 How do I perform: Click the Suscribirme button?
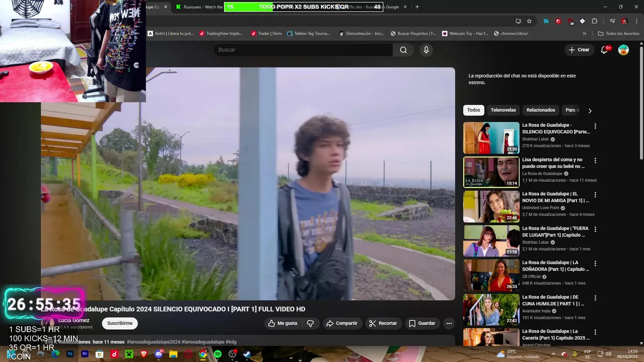tap(120, 323)
